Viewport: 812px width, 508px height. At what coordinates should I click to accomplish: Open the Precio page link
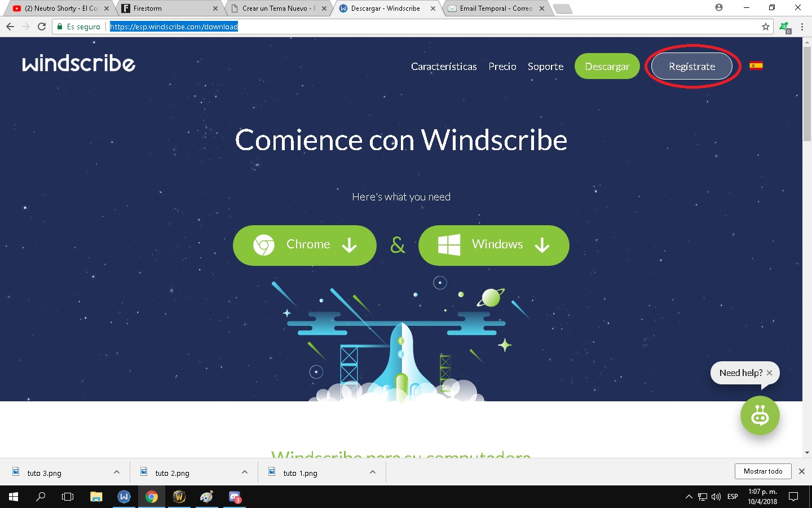point(502,66)
